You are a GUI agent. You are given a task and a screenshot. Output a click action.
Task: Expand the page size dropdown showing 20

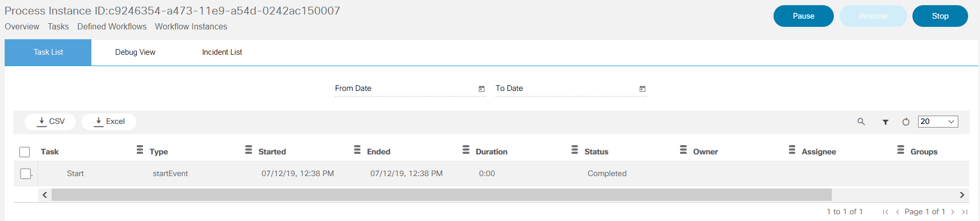point(938,121)
